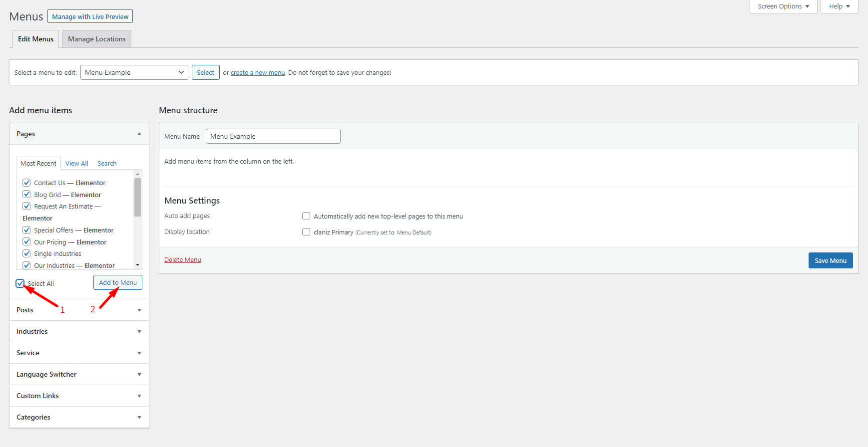Expand the Categories section arrow
868x447 pixels.
click(x=139, y=418)
